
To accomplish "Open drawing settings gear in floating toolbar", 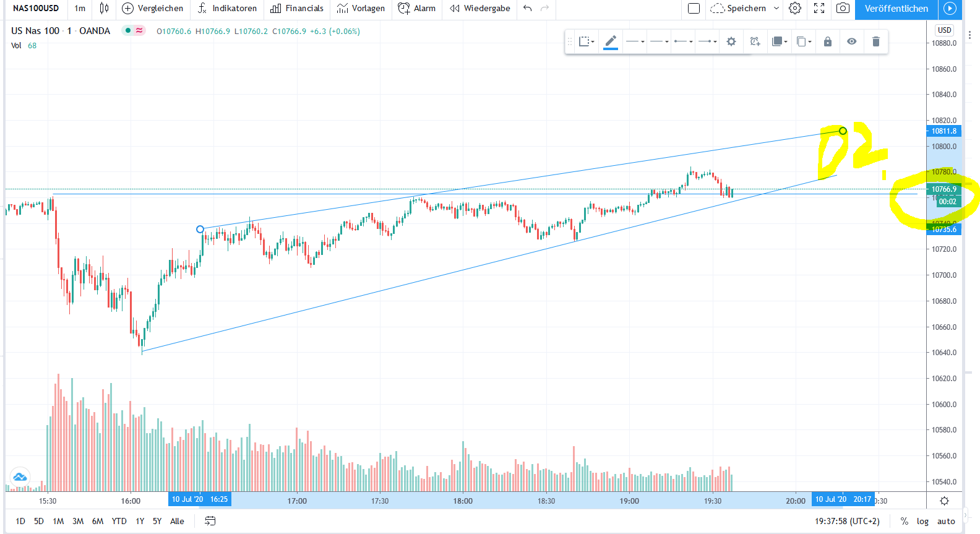I will 731,41.
